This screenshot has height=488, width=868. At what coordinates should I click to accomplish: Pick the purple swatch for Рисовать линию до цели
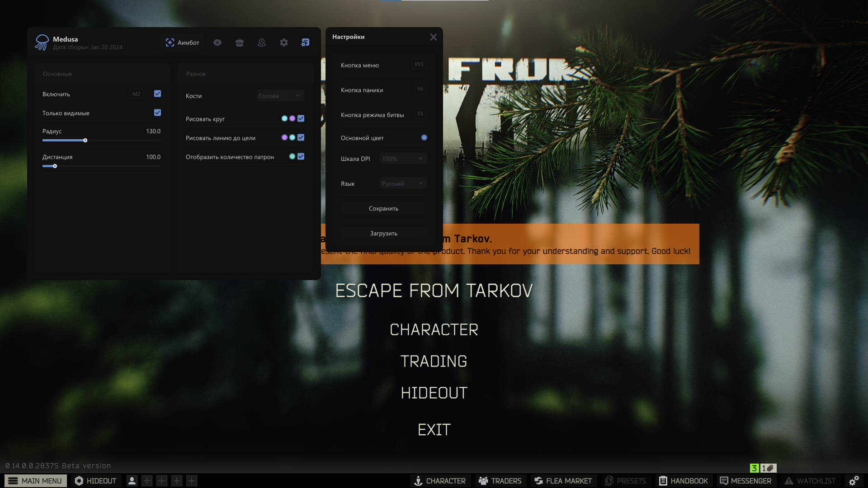click(x=284, y=137)
